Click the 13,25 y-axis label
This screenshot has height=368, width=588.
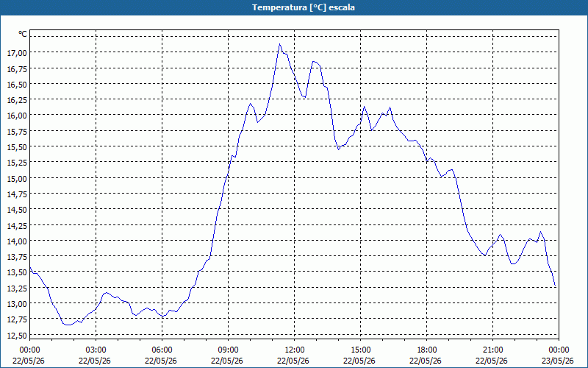click(17, 288)
